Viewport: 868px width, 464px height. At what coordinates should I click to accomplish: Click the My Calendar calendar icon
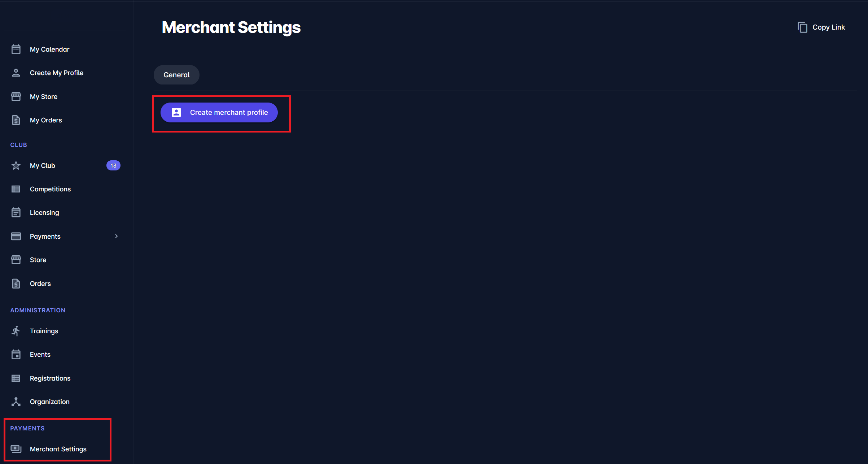click(x=16, y=49)
